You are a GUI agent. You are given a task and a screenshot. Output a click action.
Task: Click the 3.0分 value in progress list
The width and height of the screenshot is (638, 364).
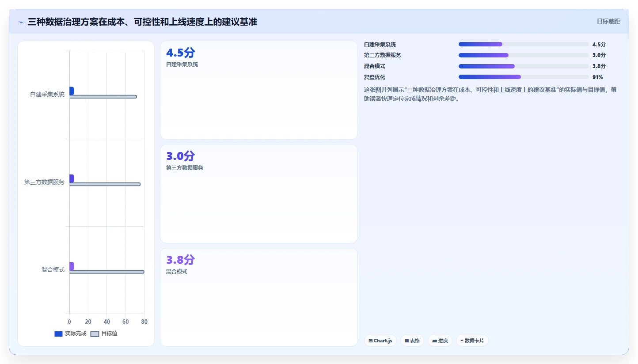coord(599,55)
